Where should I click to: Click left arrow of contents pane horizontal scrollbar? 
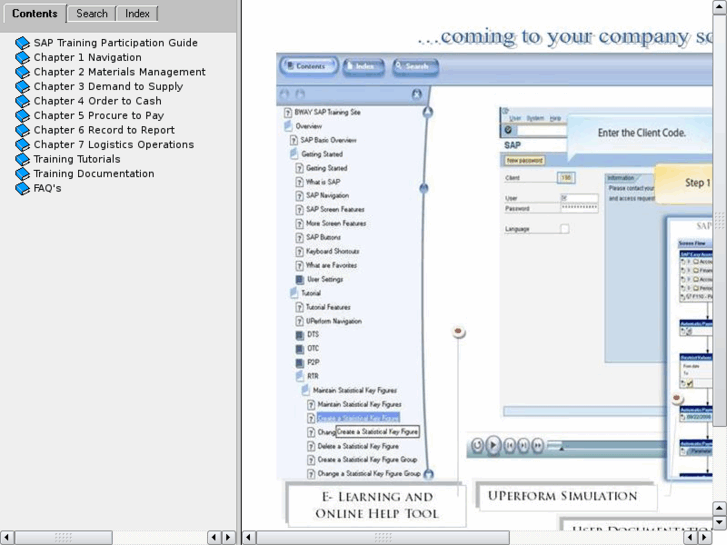click(x=6, y=538)
